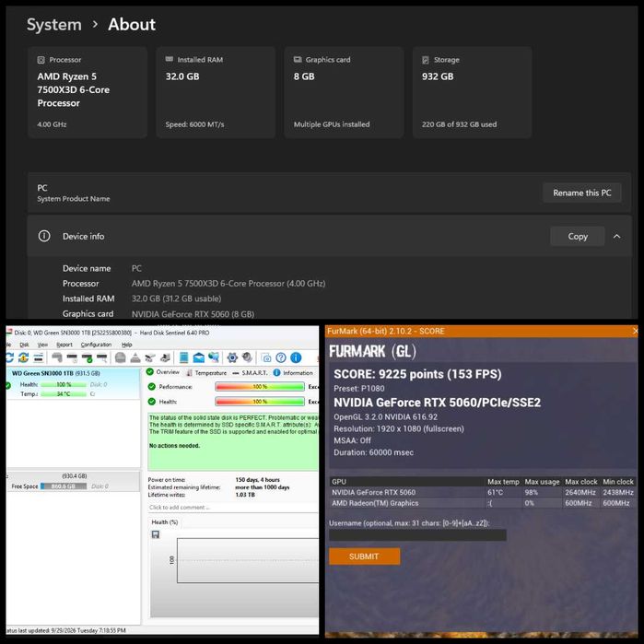Click the Copy button in Device info
Screen dimensions: 644x644
[x=578, y=236]
